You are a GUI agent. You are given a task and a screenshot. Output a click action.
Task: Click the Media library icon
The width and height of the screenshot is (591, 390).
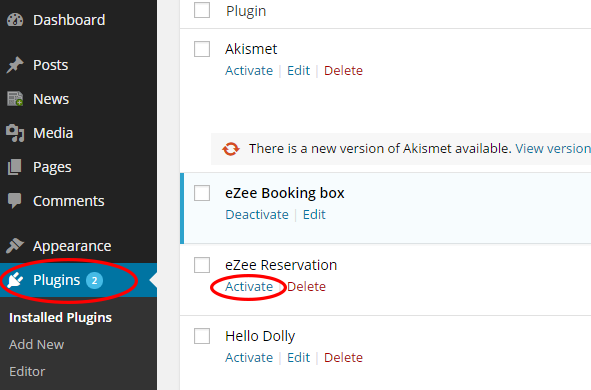(x=15, y=133)
